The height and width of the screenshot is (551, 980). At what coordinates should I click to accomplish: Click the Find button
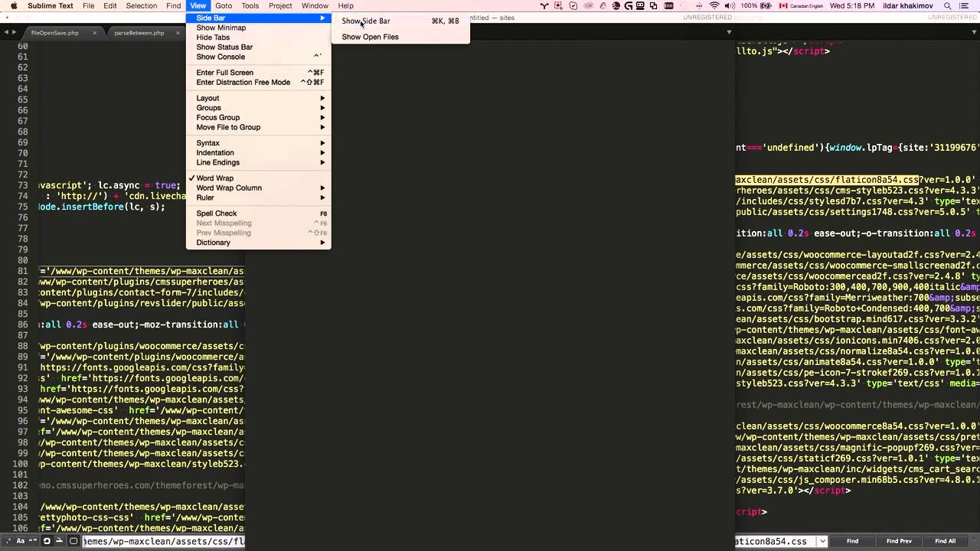852,541
